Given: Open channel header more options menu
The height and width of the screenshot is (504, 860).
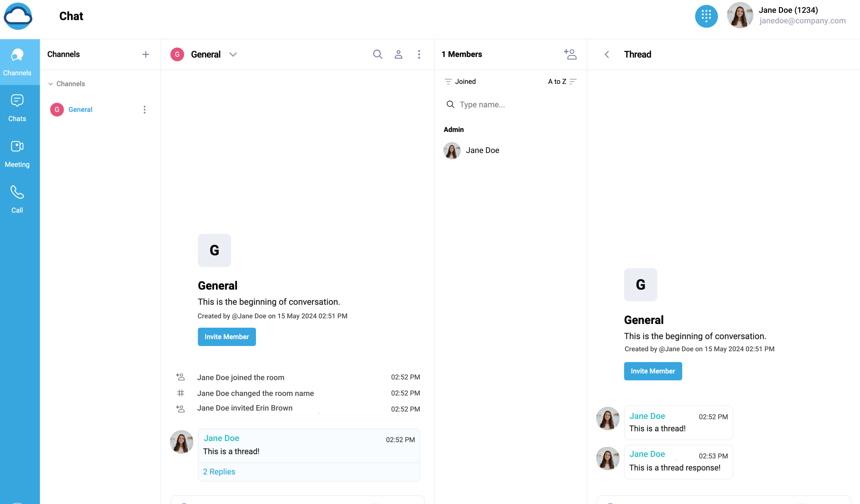Looking at the screenshot, I should pyautogui.click(x=419, y=54).
